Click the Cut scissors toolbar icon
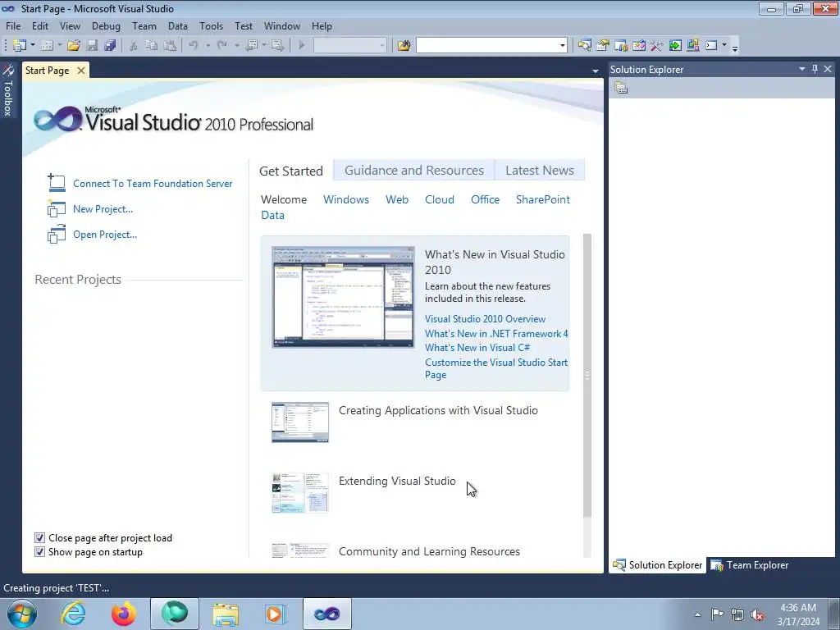This screenshot has height=630, width=840. pos(134,46)
